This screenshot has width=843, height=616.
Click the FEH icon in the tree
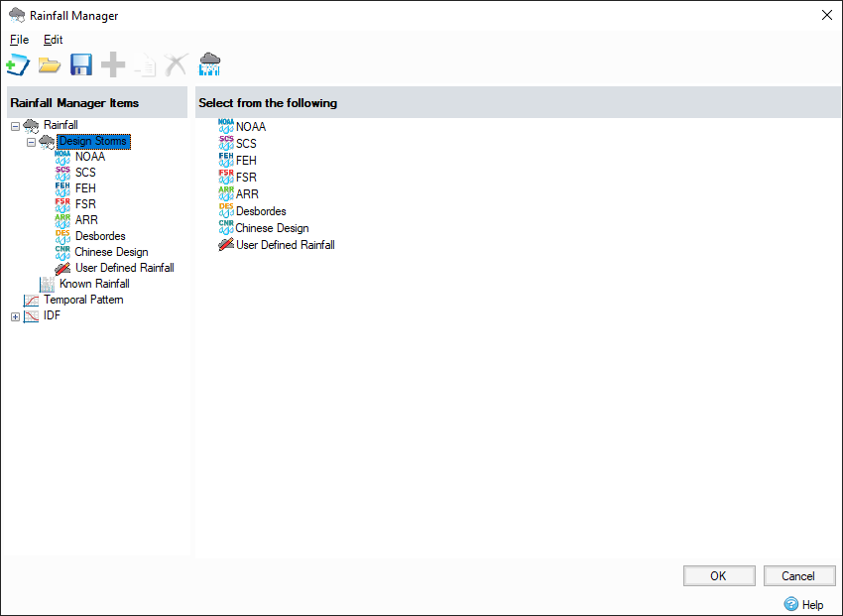click(62, 188)
